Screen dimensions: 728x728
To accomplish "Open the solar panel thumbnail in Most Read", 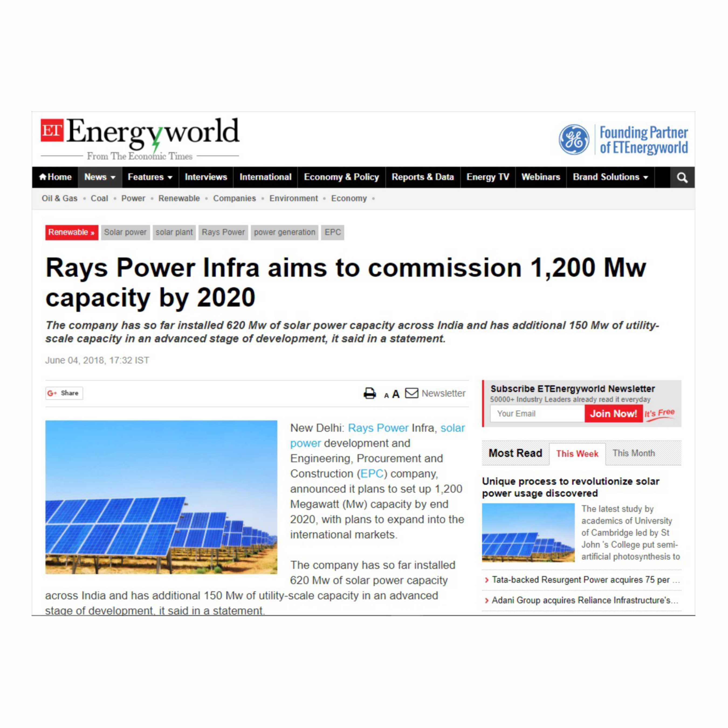I will [528, 533].
